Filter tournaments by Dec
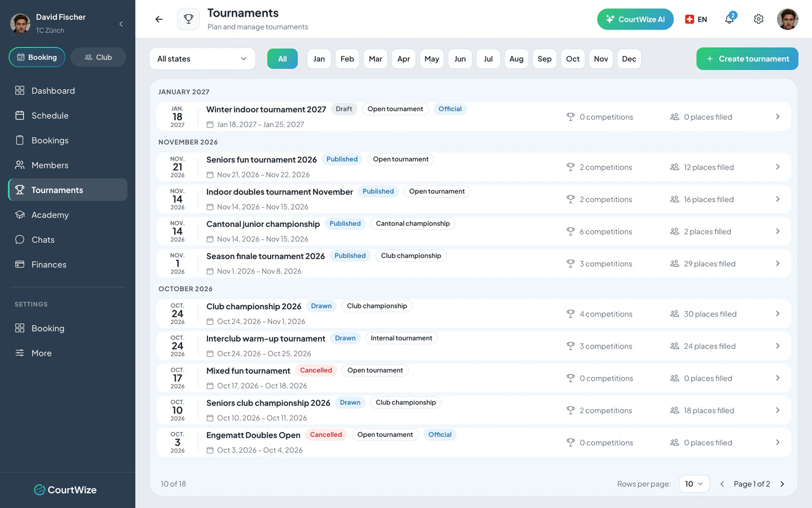Image resolution: width=812 pixels, height=508 pixels. pyautogui.click(x=629, y=59)
